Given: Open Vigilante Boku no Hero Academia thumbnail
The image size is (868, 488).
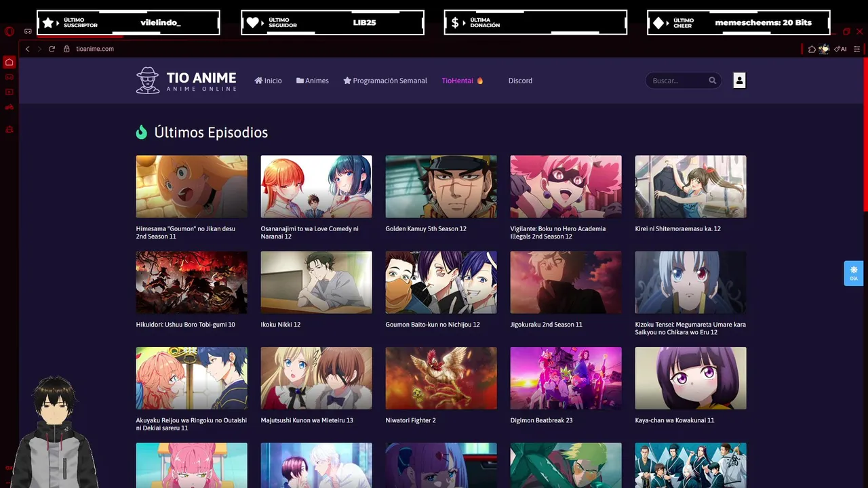Looking at the screenshot, I should coord(566,187).
